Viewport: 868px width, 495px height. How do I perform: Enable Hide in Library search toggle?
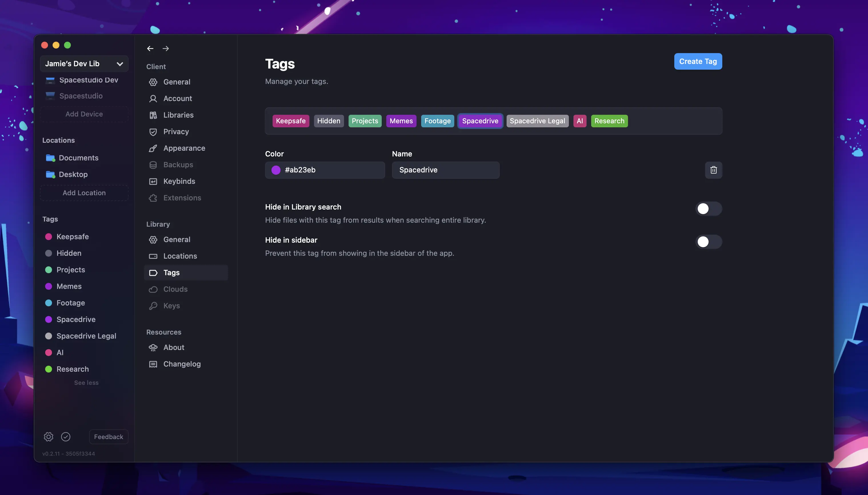pyautogui.click(x=708, y=209)
